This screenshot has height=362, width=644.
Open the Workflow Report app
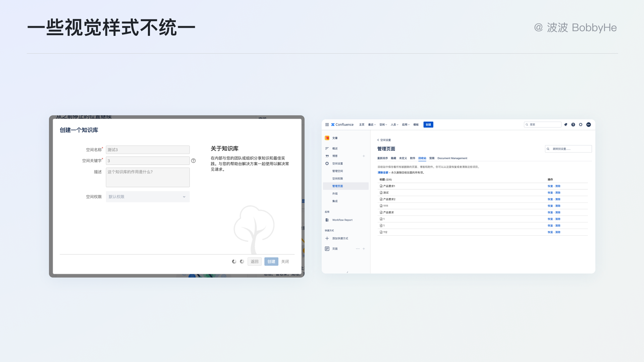342,220
